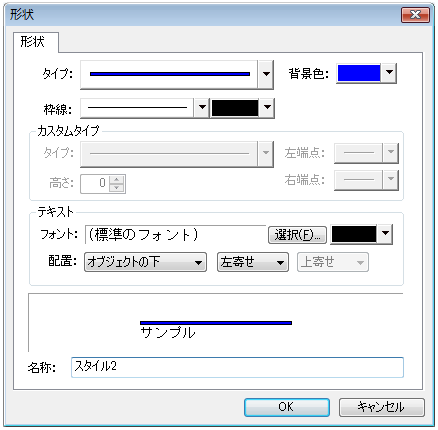The width and height of the screenshot is (438, 430).
Task: Click the タイプ blue line preview box
Action: pyautogui.click(x=169, y=74)
